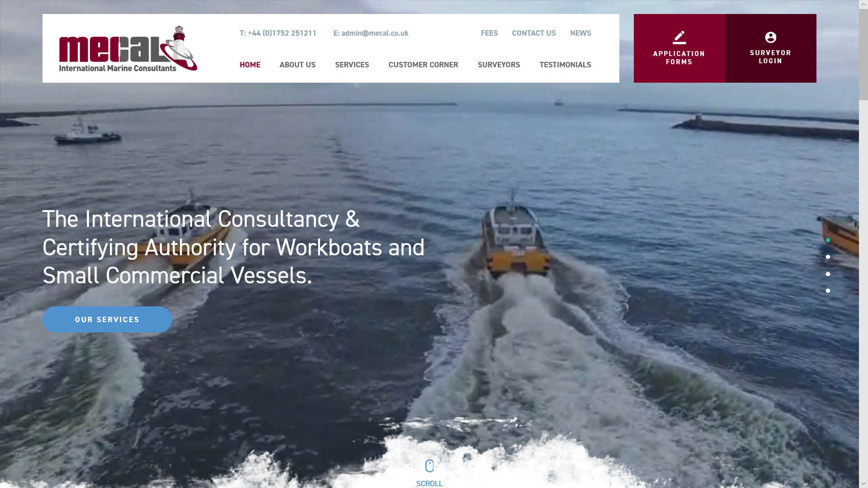Screen dimensions: 868x488
Task: Click the mouse scroll icon at bottom
Action: pos(429,466)
